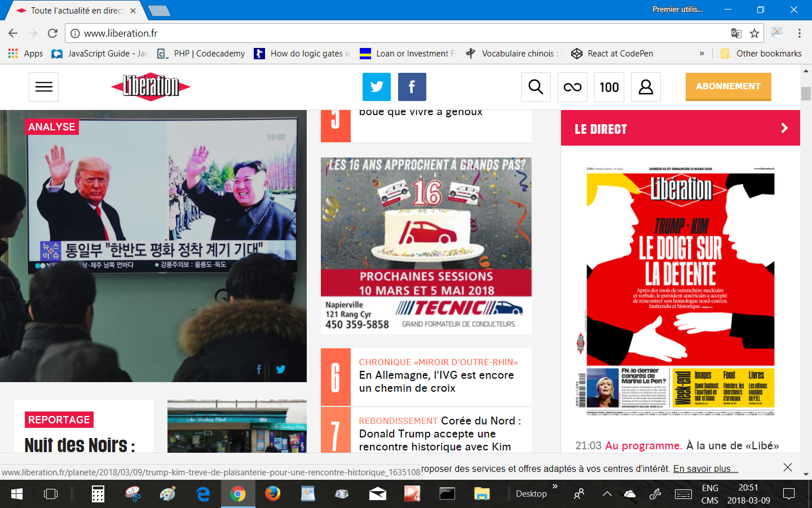Screen dimensions: 812x508
Task: Expand LE DIRECT with the arrow
Action: coord(784,128)
